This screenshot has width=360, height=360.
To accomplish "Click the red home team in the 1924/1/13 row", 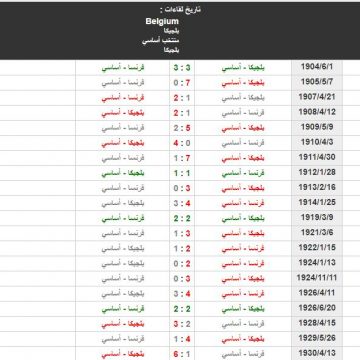I will pyautogui.click(x=243, y=264).
